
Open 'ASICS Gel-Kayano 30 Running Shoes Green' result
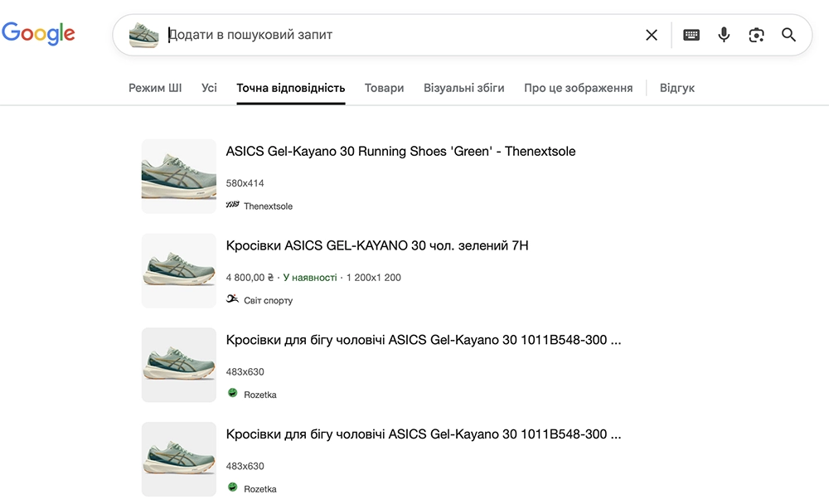point(400,152)
